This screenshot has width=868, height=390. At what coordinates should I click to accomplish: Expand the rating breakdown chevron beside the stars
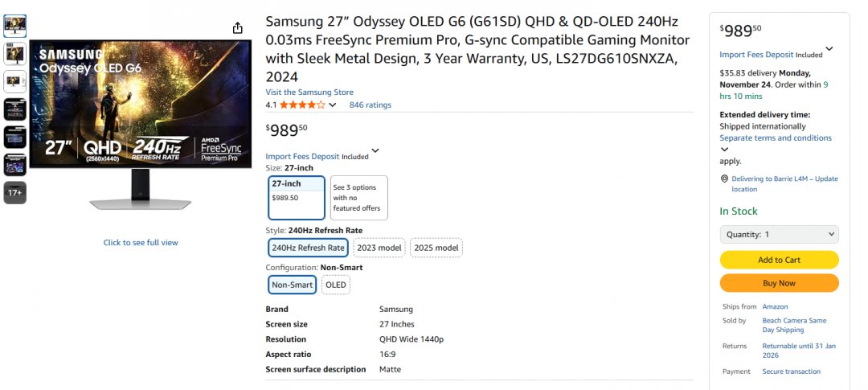pos(333,105)
